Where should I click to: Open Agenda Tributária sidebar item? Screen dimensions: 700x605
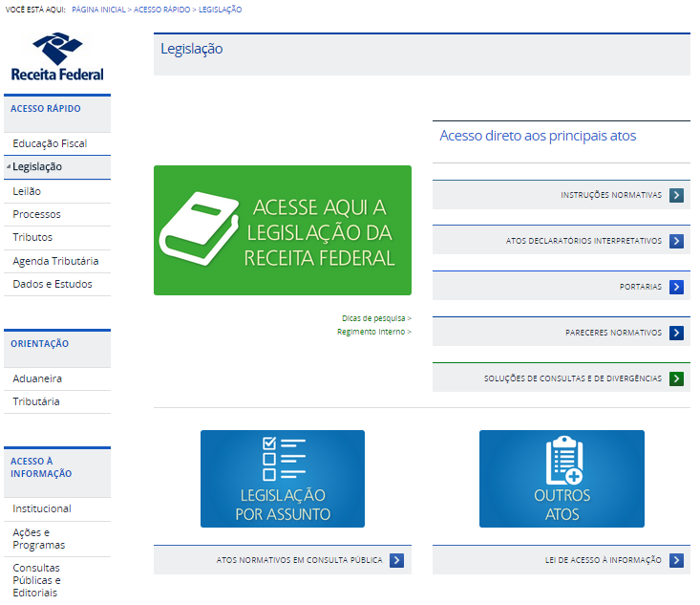pos(57,261)
